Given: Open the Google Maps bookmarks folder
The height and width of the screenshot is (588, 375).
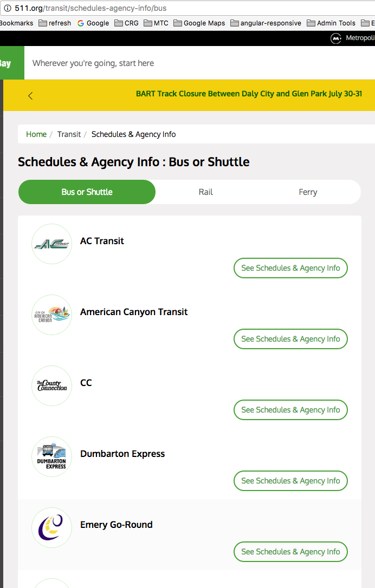Looking at the screenshot, I should coord(199,23).
